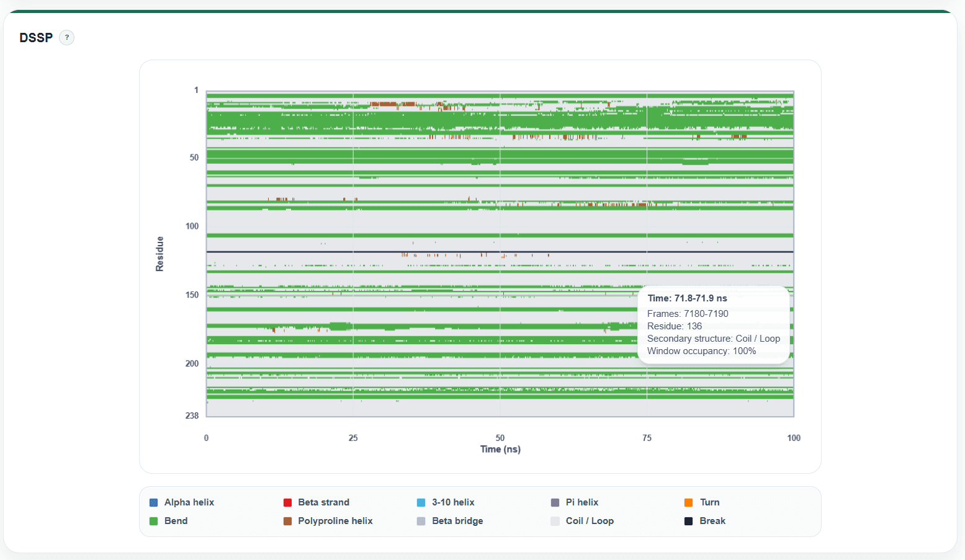Select the Bend legend color box
The image size is (965, 560).
[153, 521]
